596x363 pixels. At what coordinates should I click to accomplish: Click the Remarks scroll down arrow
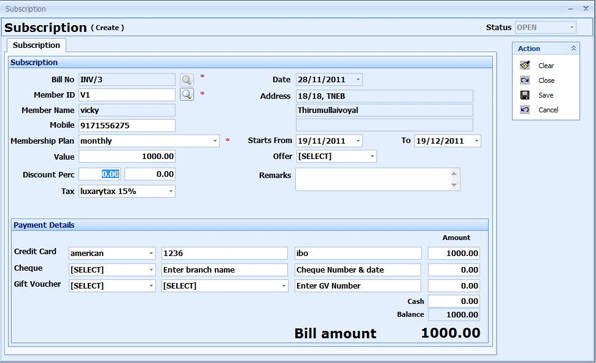point(454,185)
